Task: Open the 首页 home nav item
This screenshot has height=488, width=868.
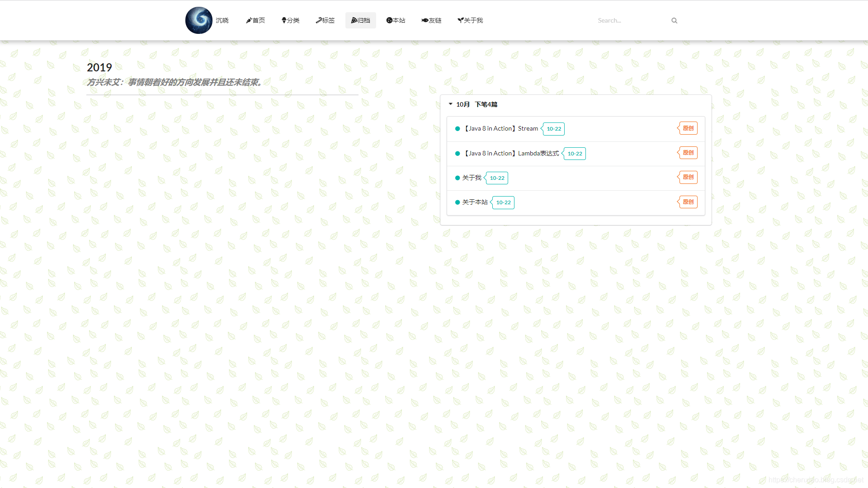Action: point(255,20)
